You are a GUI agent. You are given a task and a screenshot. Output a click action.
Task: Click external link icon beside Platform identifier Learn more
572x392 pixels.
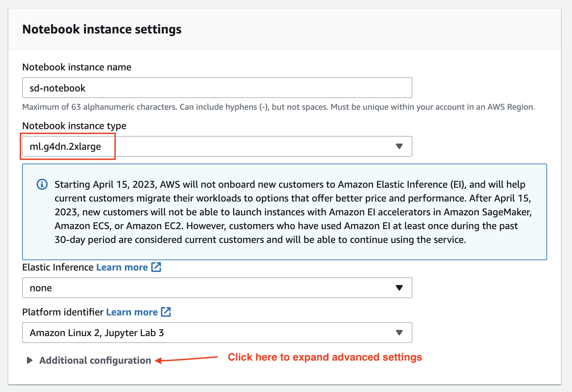coord(166,312)
